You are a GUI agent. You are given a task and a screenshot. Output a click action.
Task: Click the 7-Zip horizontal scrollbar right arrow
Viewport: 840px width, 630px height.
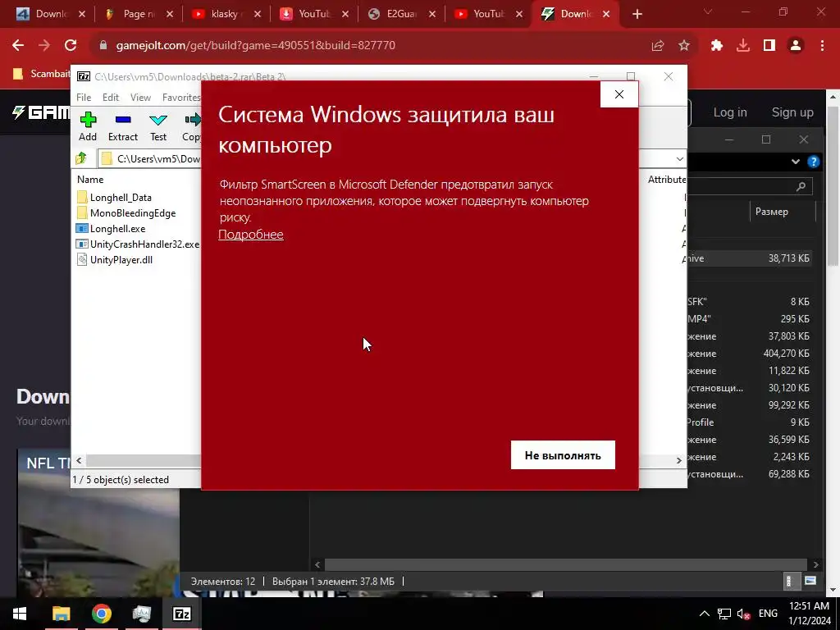(x=678, y=460)
